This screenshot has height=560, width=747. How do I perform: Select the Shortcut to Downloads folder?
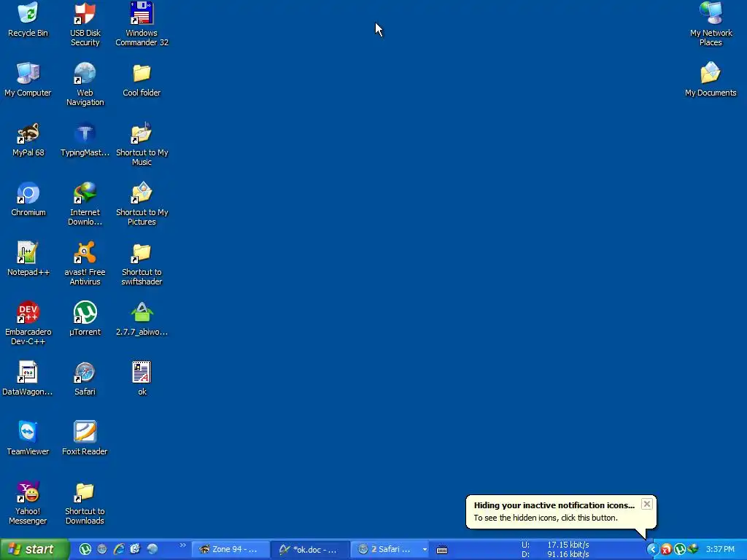tap(85, 503)
